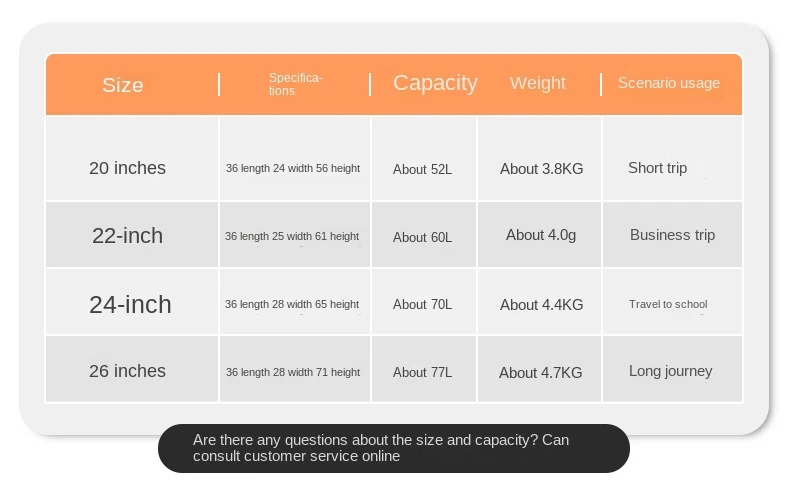
Task: Choose the 24-inch size cell
Action: pyautogui.click(x=130, y=304)
